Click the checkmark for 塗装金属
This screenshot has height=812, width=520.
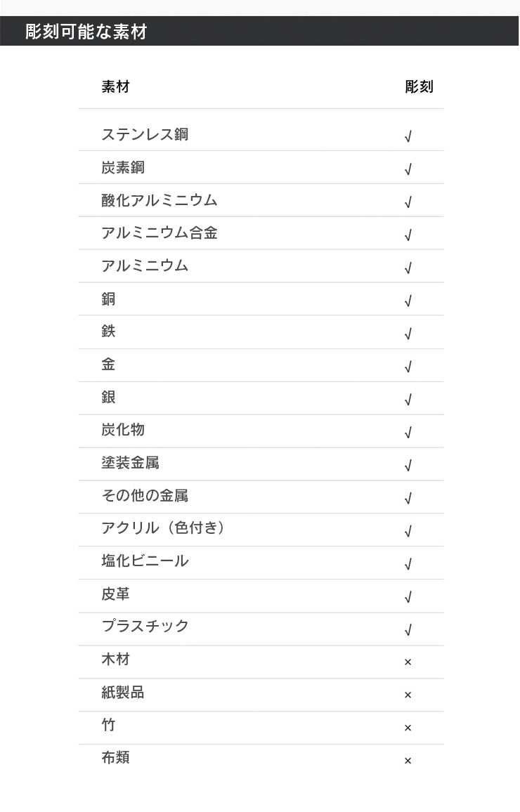tap(408, 465)
